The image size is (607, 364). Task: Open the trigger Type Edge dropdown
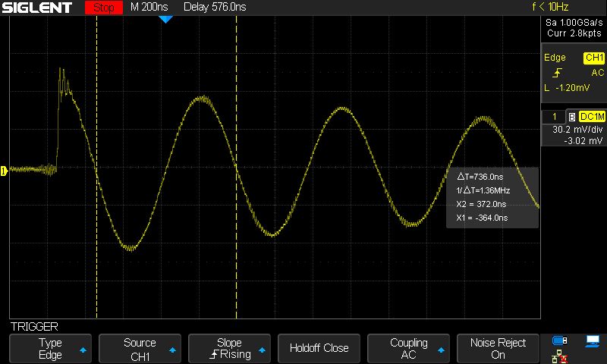pyautogui.click(x=51, y=348)
